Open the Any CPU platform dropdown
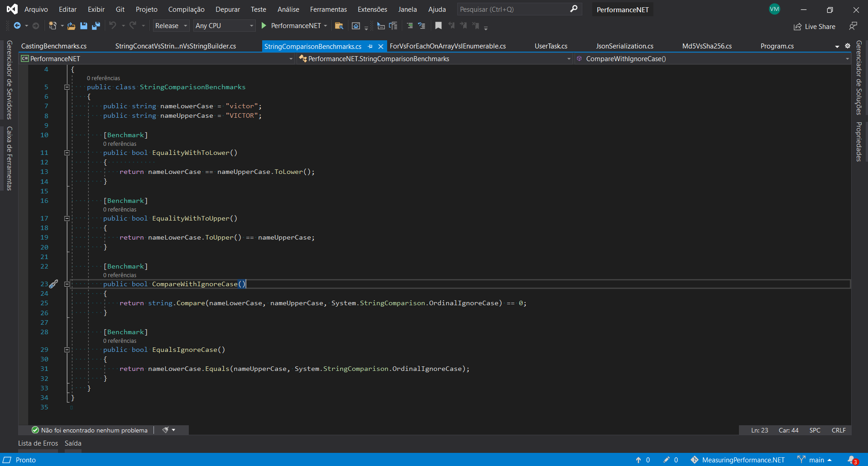The width and height of the screenshot is (868, 466). (225, 26)
